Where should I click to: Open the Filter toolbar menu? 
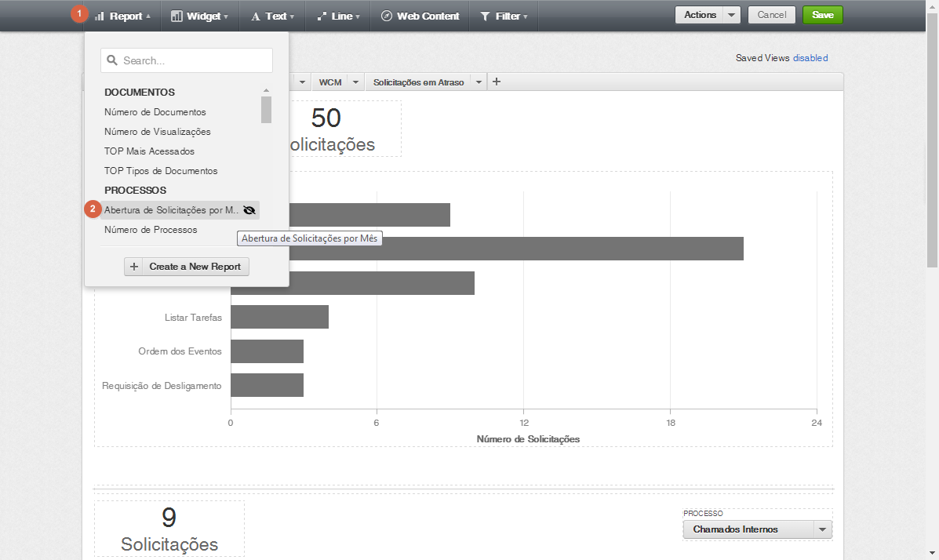504,16
